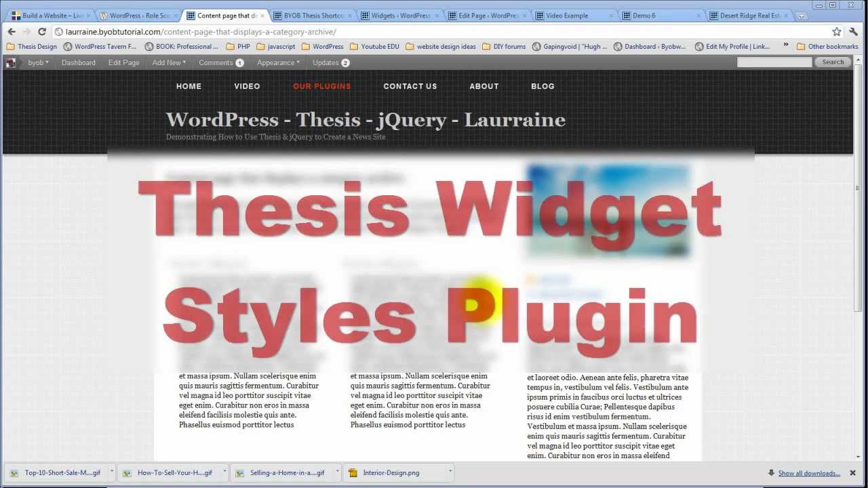Image resolution: width=868 pixels, height=488 pixels.
Task: Open the 'How-To-Sell-Your-H....gif' download
Action: click(x=167, y=473)
